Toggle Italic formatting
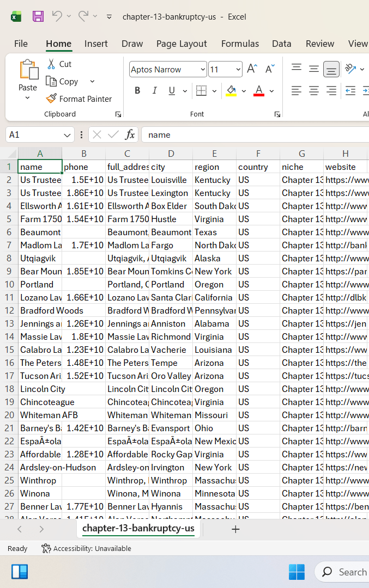Viewport: 369px width, 588px height. (155, 90)
